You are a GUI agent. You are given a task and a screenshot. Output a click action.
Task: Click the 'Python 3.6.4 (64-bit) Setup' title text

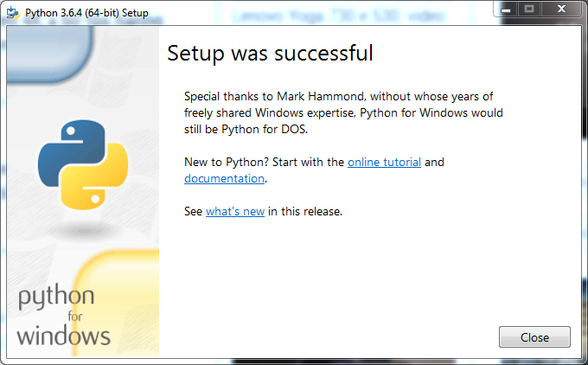coord(86,13)
